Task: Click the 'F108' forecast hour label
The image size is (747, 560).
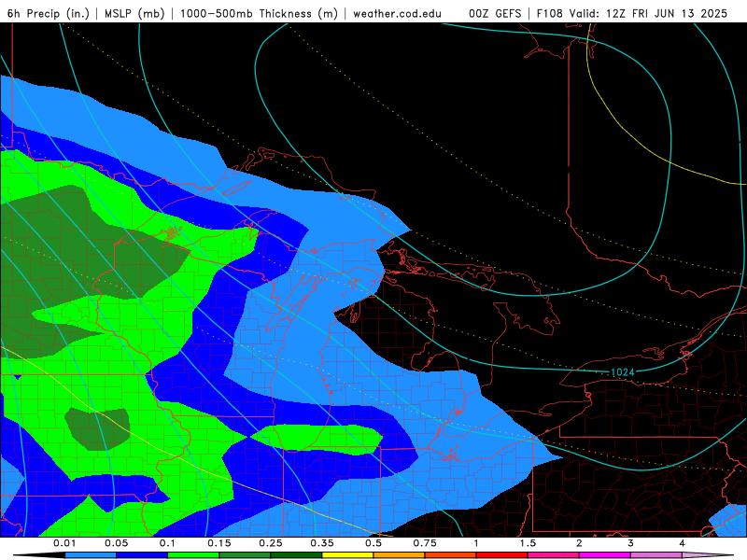Action: (549, 13)
